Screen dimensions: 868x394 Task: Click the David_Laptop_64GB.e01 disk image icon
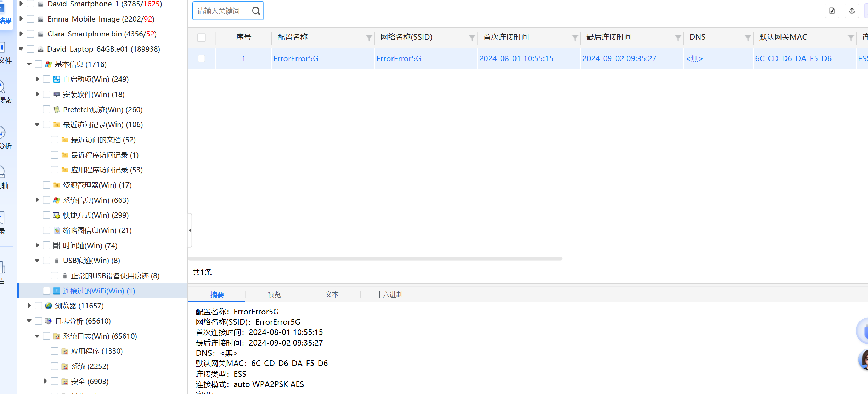click(x=41, y=49)
